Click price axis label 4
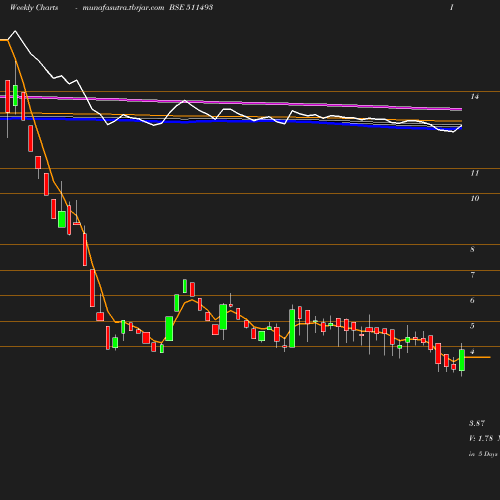 point(472,351)
